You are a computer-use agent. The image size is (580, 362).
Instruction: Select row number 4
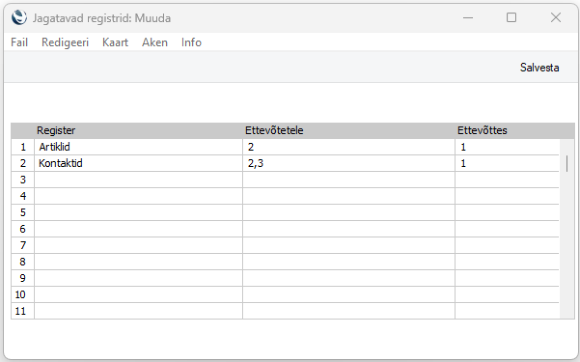tap(23, 196)
